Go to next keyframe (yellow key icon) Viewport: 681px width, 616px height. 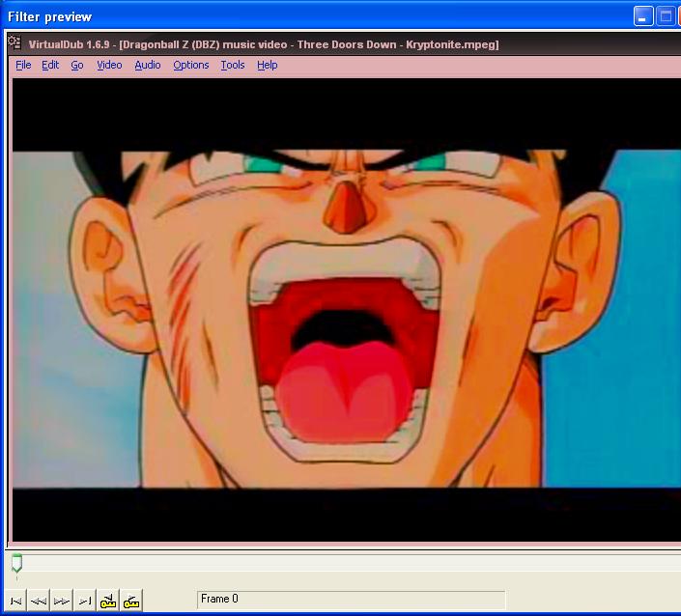[x=130, y=601]
